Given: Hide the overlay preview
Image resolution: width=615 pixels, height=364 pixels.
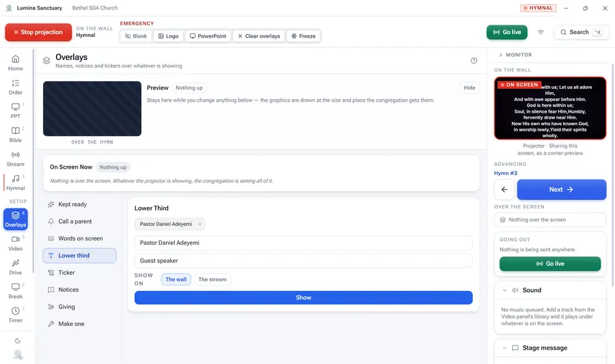Looking at the screenshot, I should tap(469, 88).
